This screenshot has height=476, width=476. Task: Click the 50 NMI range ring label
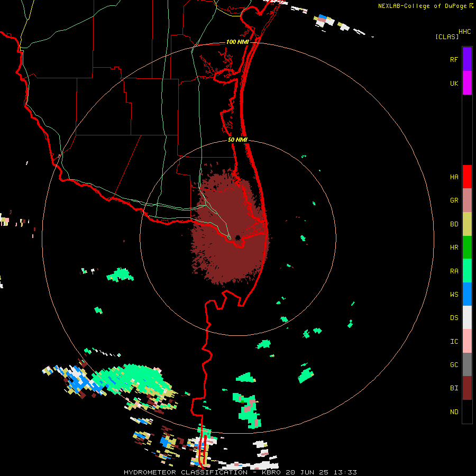(x=237, y=140)
